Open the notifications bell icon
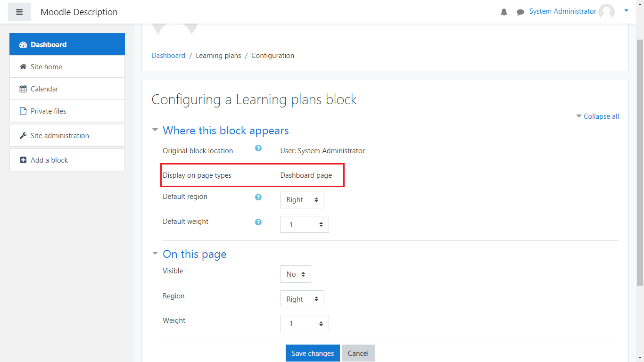644x362 pixels. (504, 12)
